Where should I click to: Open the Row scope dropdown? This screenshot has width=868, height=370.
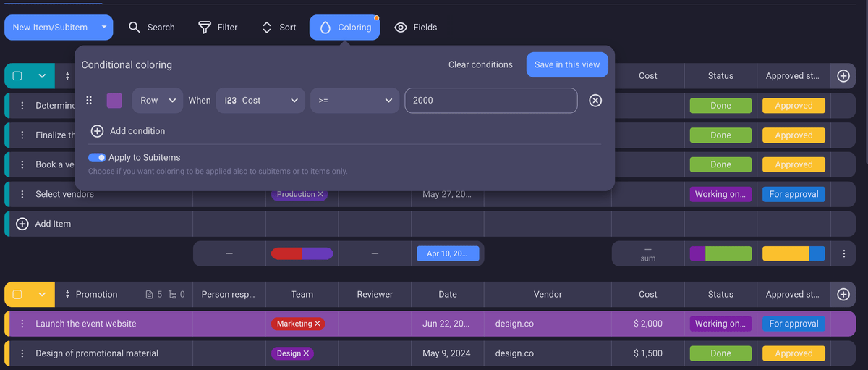click(157, 101)
